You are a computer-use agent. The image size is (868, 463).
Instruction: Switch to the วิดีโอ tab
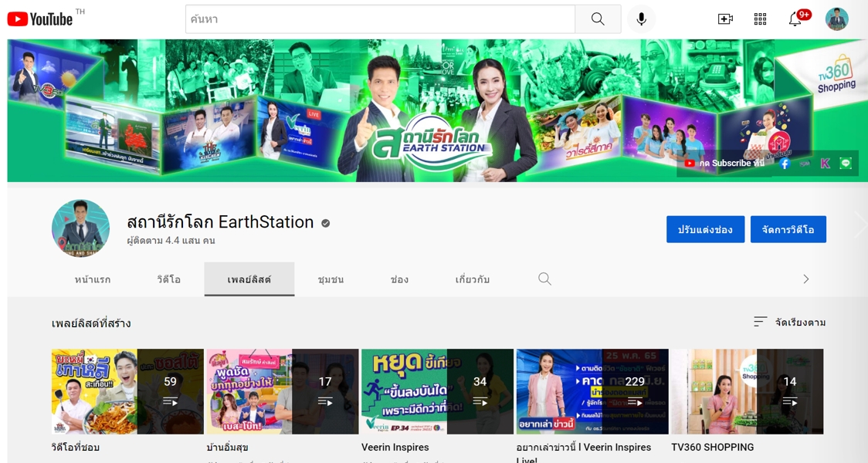[169, 279]
